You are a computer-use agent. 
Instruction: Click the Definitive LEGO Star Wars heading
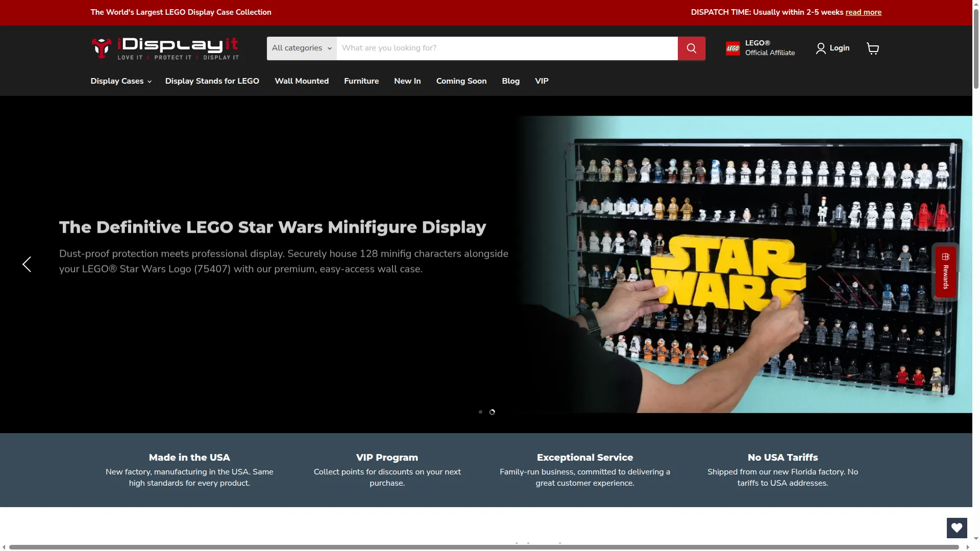click(273, 227)
